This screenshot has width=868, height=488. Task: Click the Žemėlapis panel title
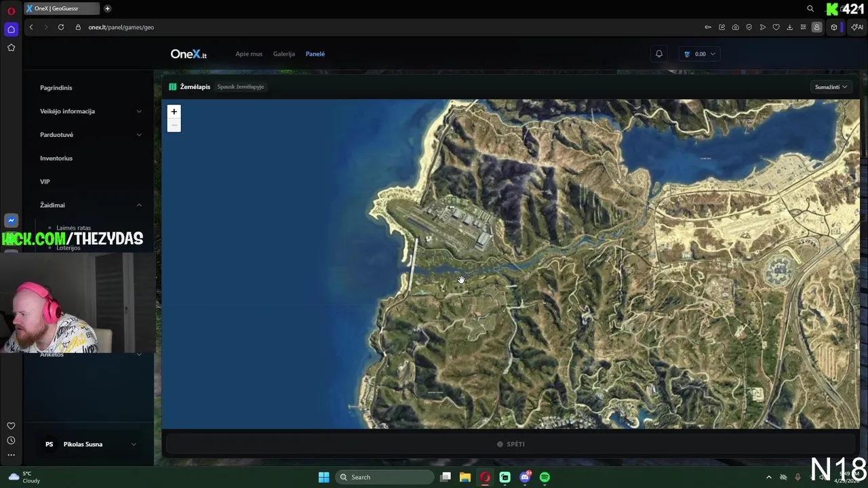pos(195,87)
